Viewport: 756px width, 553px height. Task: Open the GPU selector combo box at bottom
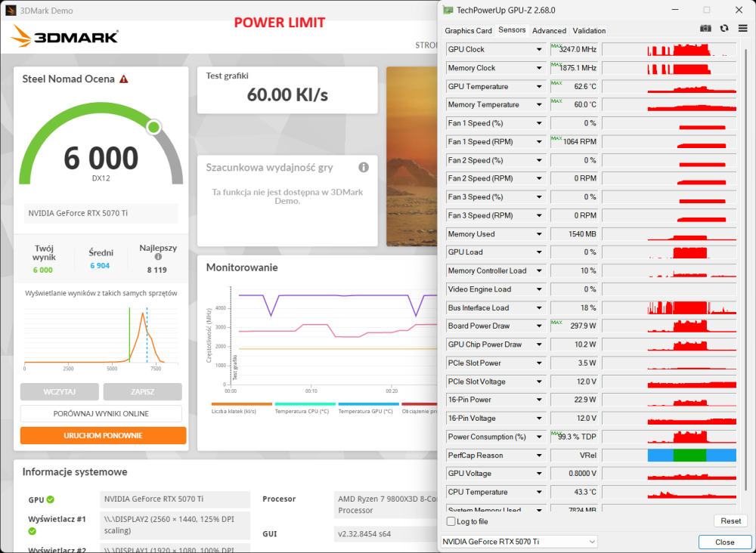pos(519,542)
